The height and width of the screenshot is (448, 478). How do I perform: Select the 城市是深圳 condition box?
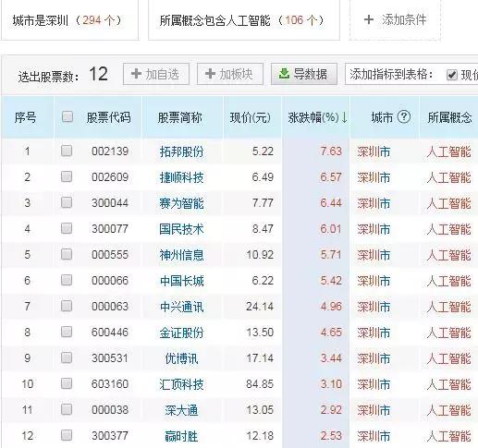point(69,20)
